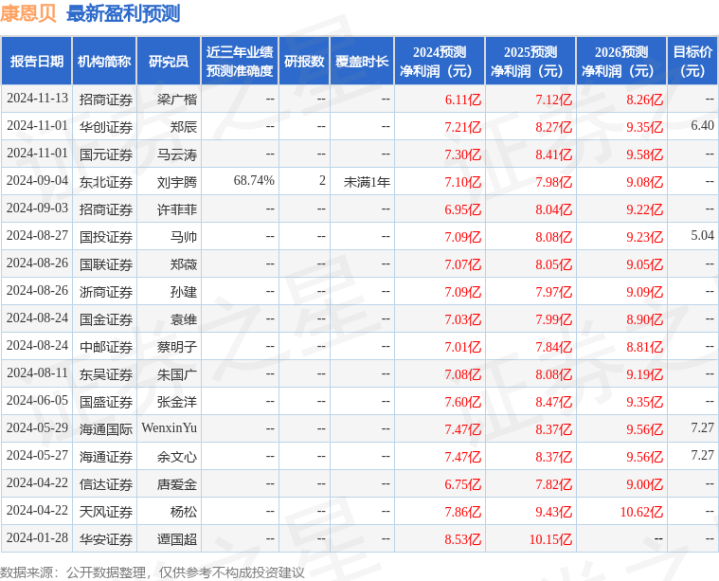This screenshot has height=581, width=719.
Task: Click the 目标价 column header
Action: click(x=692, y=61)
